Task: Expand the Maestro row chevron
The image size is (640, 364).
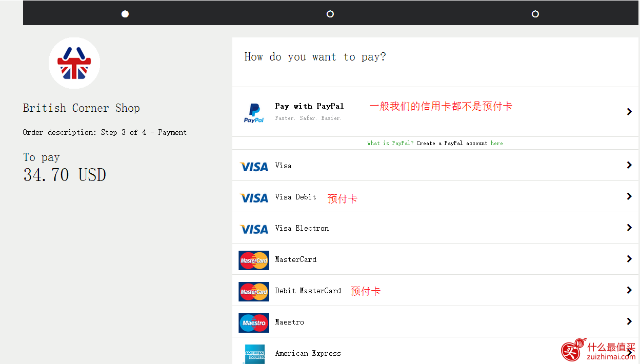Action: (x=629, y=321)
